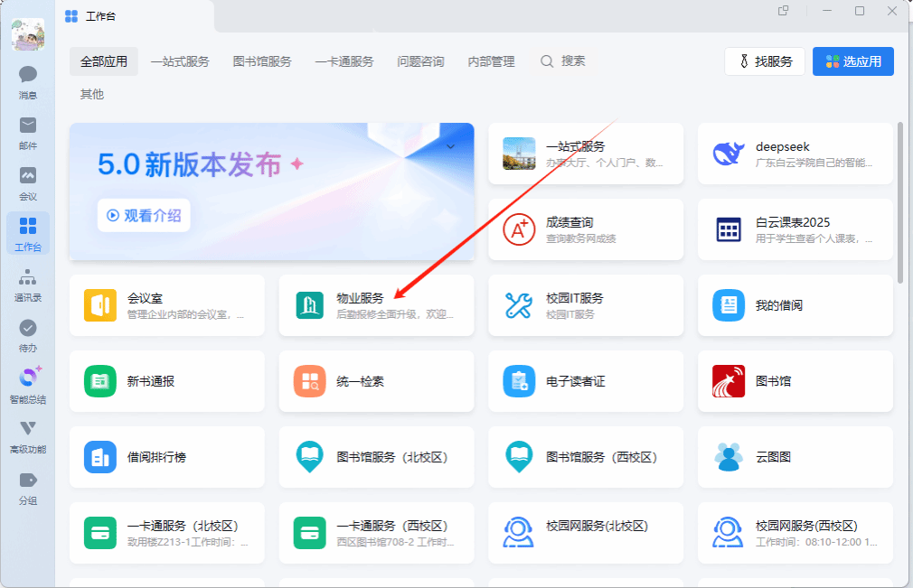Screen dimensions: 913x588
Task: Open the 分组 groups sidebar icon
Action: click(28, 481)
